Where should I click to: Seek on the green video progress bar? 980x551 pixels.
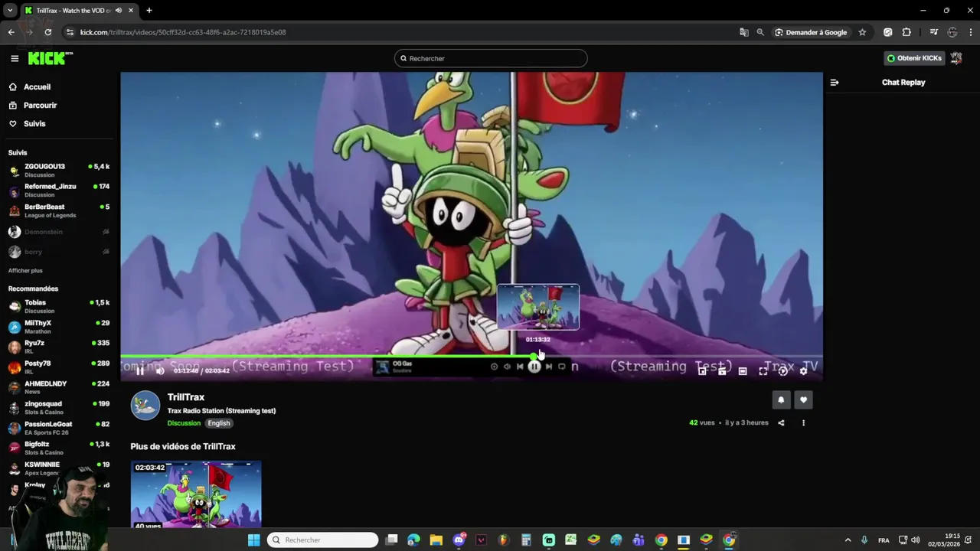pos(472,356)
